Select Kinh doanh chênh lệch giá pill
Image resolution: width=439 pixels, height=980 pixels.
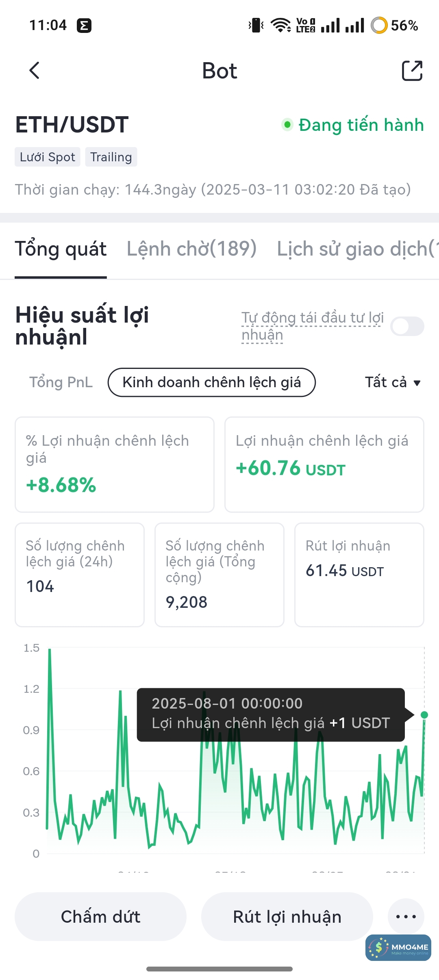point(211,382)
